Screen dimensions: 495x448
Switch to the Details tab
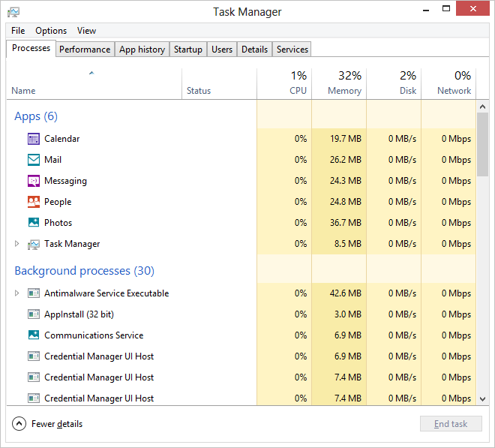254,50
